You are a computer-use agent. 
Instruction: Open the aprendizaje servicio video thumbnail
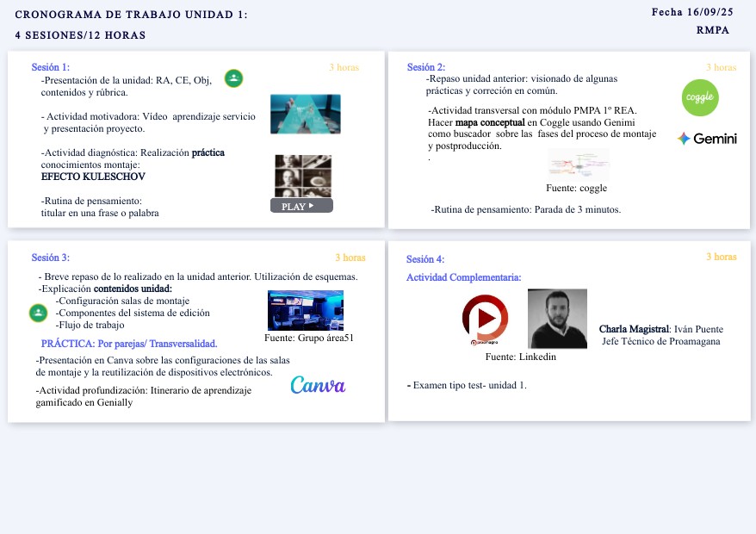pyautogui.click(x=305, y=114)
